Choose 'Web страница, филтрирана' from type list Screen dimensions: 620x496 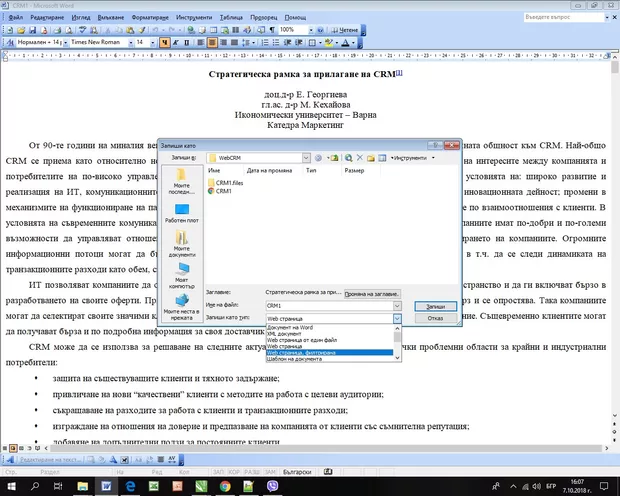[x=305, y=352]
